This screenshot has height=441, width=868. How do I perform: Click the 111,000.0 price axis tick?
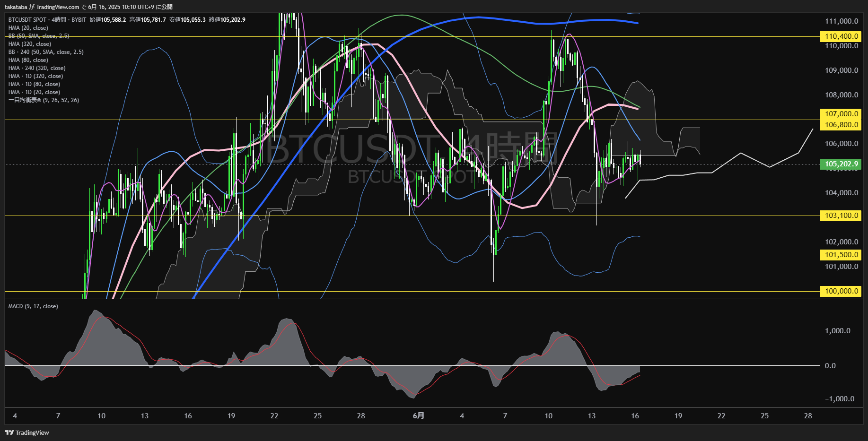pos(842,21)
